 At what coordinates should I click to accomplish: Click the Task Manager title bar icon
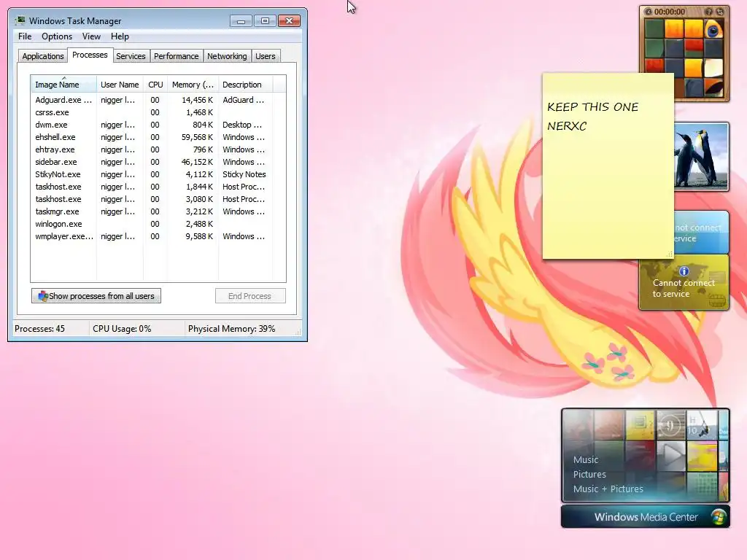20,20
